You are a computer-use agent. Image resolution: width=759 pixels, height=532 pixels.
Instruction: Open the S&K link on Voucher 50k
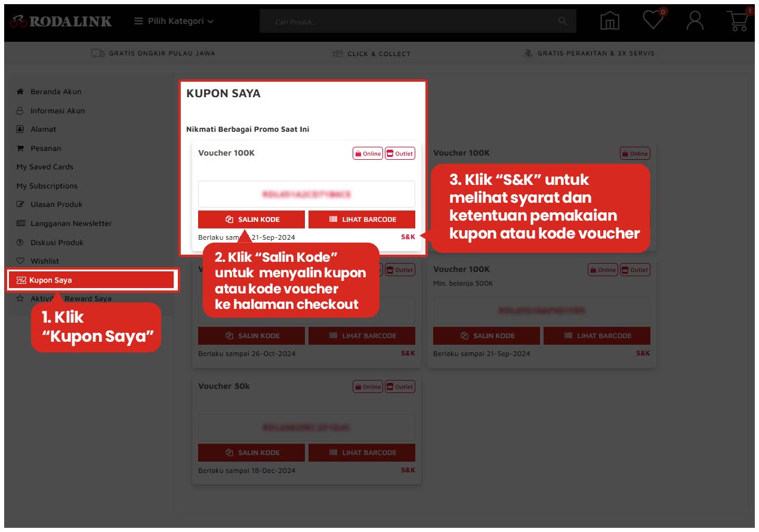[408, 470]
